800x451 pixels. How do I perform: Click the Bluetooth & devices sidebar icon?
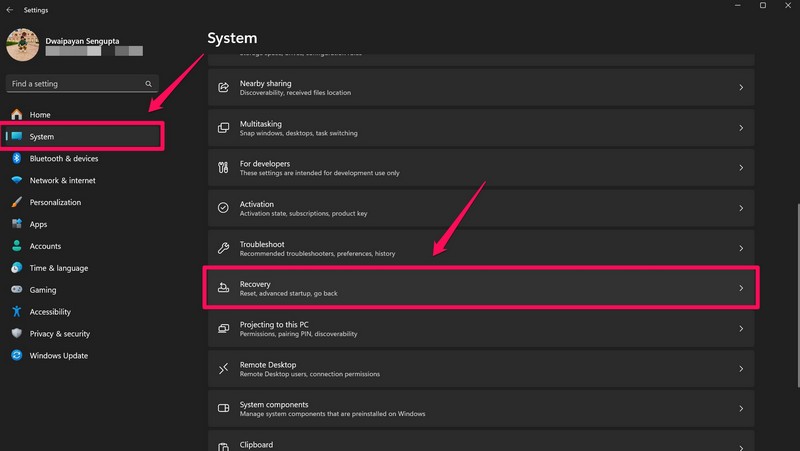point(17,158)
